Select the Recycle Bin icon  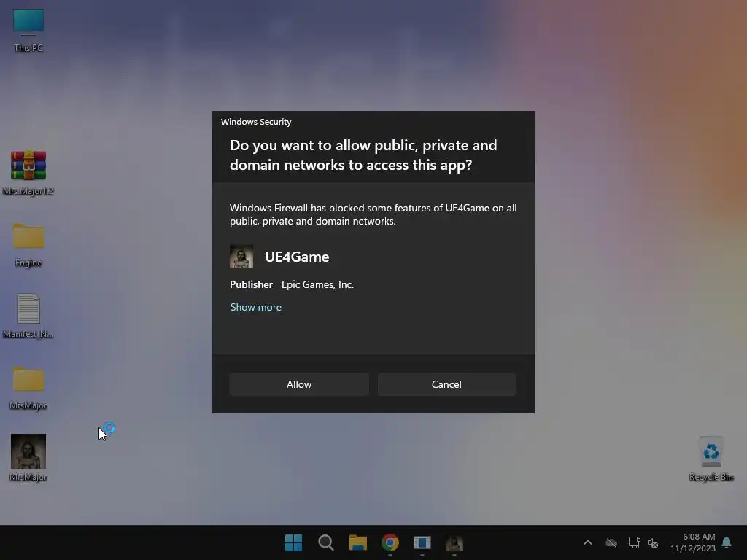tap(711, 459)
